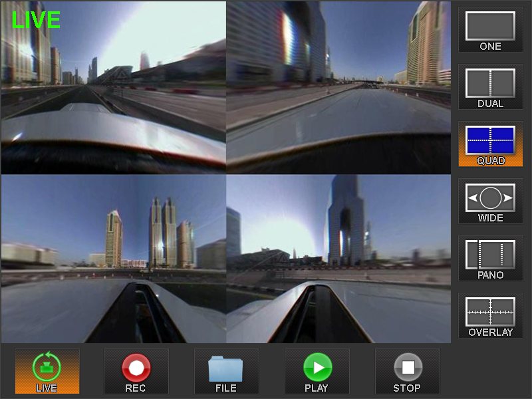Viewport: 532px width, 399px height.
Task: Start playback with the PLAY button
Action: click(317, 371)
